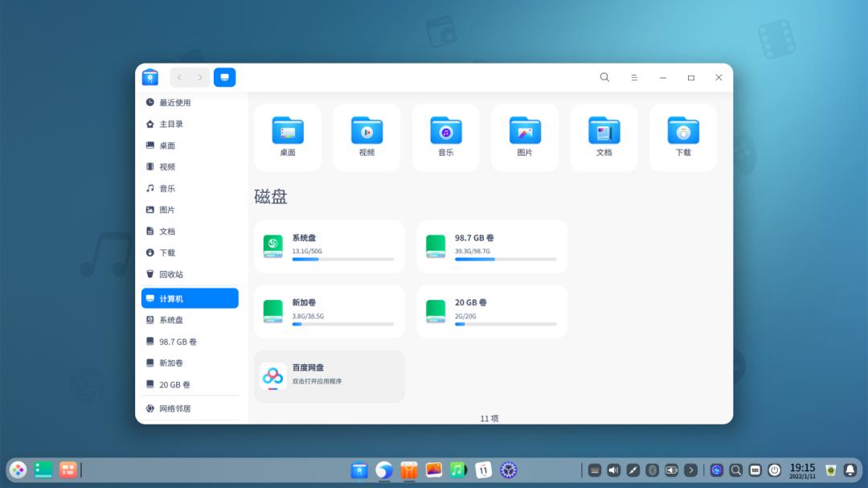The image size is (868, 488).
Task: Click the back navigation arrow
Action: coord(180,77)
